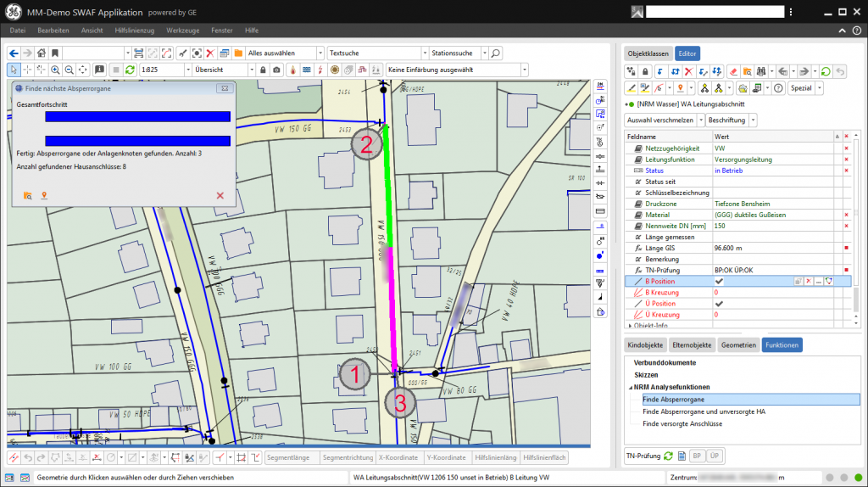The width and height of the screenshot is (868, 487).
Task: Open the Alles auswählen dropdown
Action: pos(320,53)
